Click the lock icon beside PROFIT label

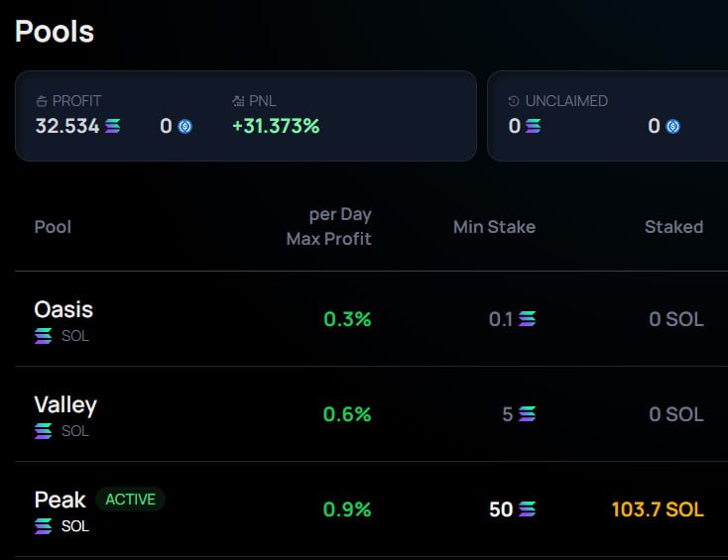click(x=42, y=101)
